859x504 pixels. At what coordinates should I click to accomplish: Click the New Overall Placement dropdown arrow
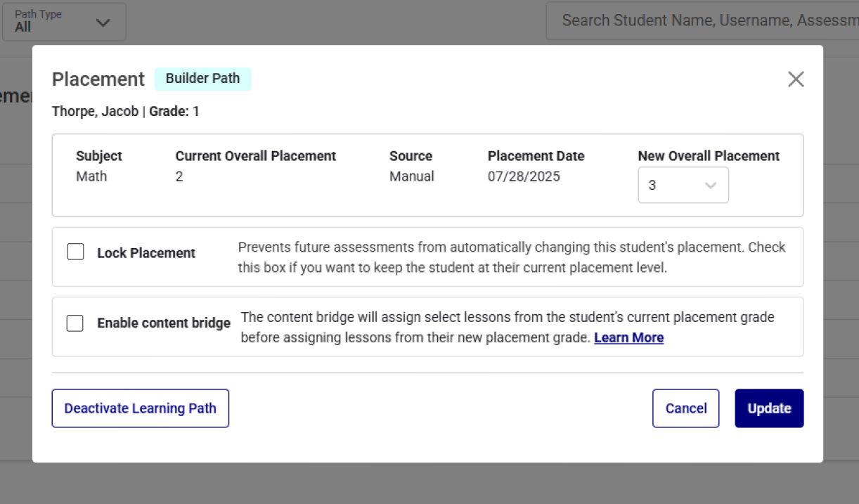coord(710,185)
